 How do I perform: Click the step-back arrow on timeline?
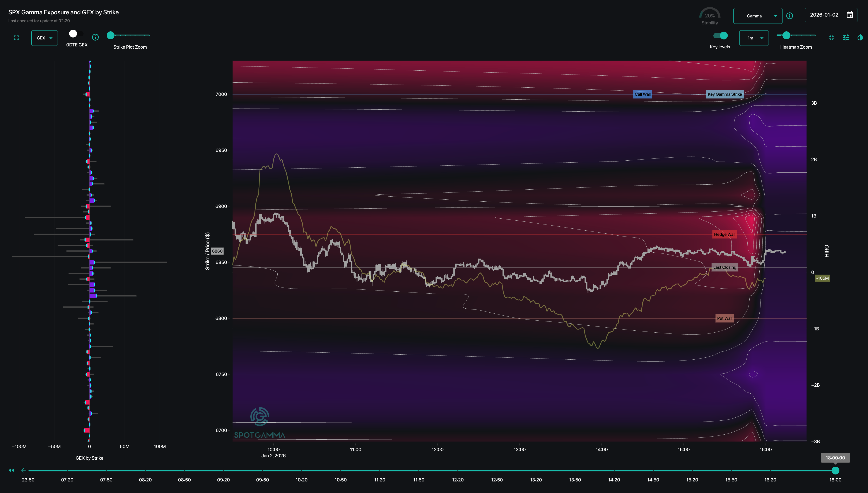[x=23, y=470]
